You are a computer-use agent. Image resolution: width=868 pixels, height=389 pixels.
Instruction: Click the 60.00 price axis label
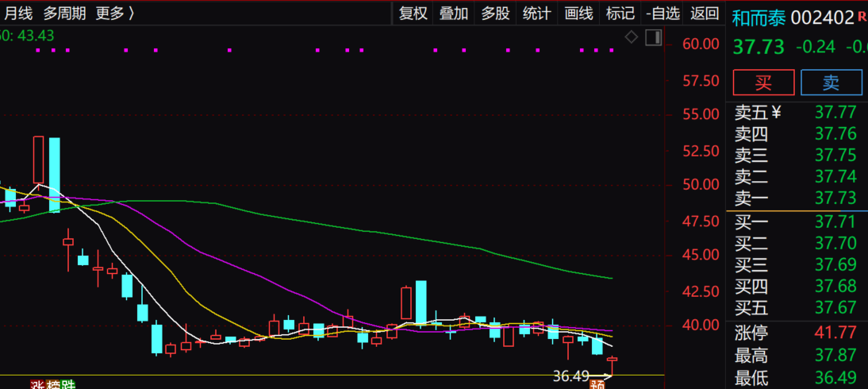tap(701, 43)
